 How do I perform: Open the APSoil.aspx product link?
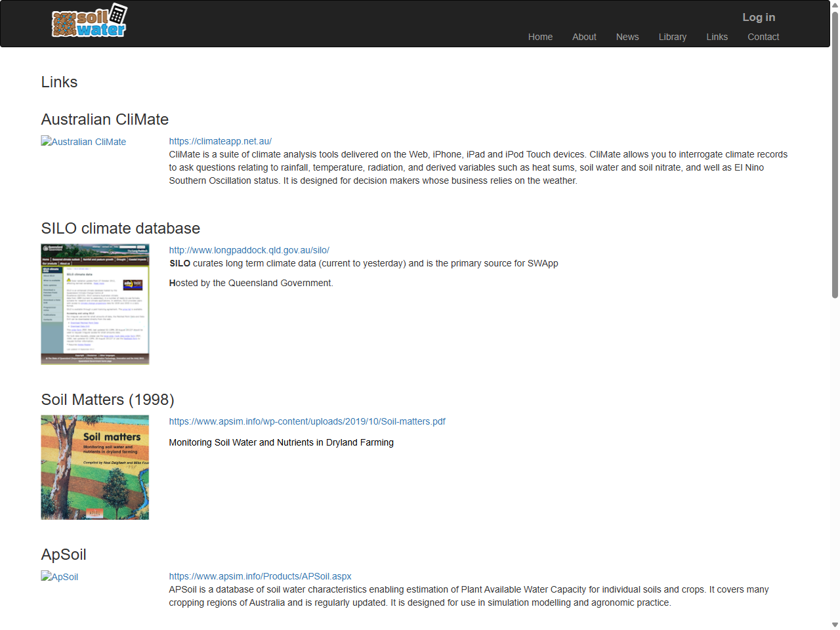261,576
